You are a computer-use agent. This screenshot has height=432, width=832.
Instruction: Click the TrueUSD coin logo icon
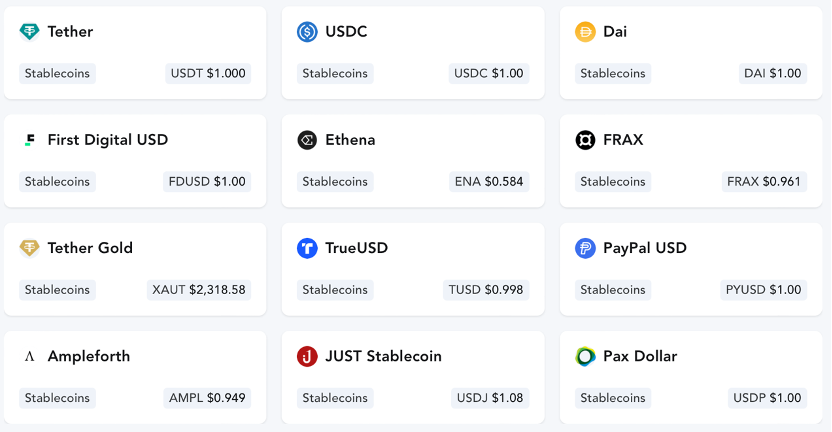click(x=307, y=248)
